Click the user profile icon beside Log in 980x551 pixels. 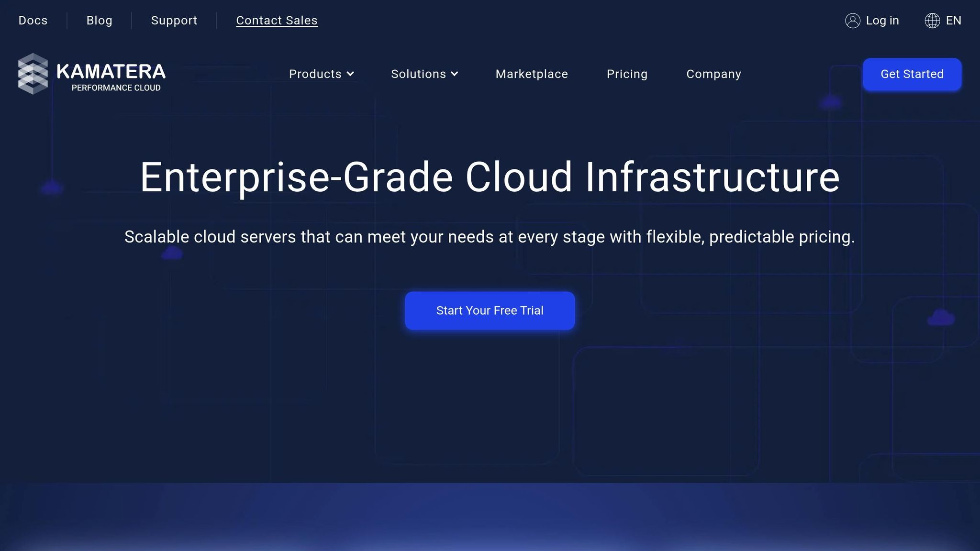(x=852, y=21)
